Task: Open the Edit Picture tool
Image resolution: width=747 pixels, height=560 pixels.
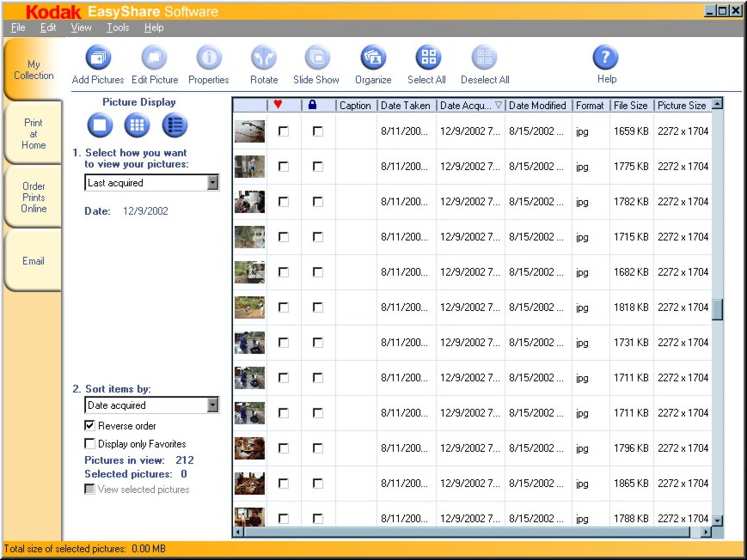Action: coord(155,58)
